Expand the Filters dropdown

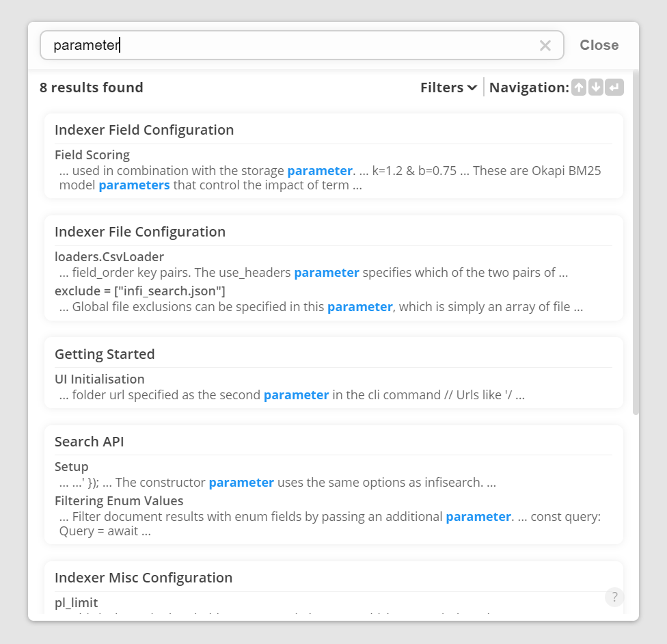(448, 88)
